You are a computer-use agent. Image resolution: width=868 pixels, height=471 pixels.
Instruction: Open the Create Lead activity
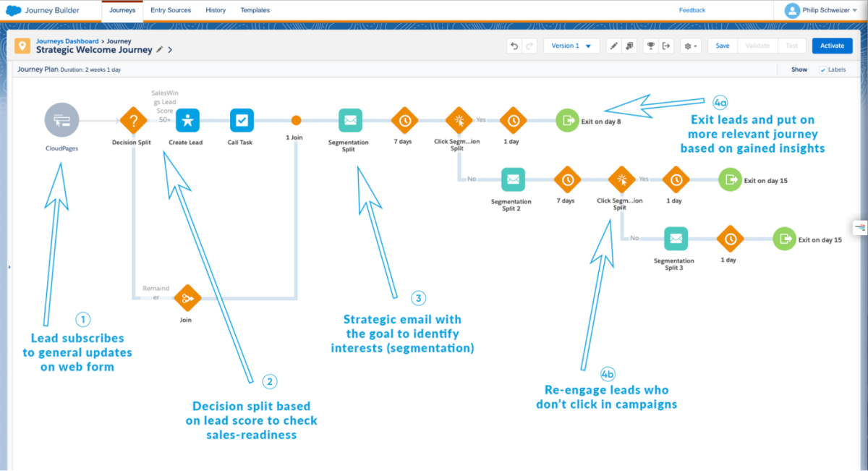pos(187,120)
